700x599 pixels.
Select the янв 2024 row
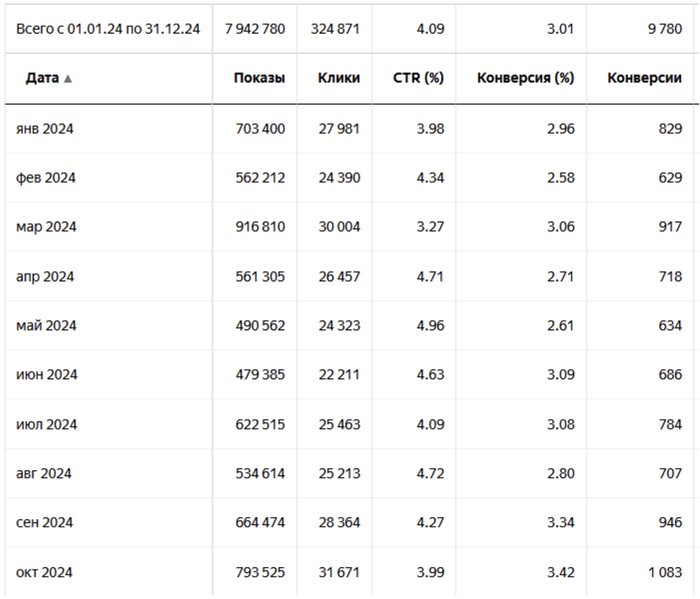tap(47, 129)
